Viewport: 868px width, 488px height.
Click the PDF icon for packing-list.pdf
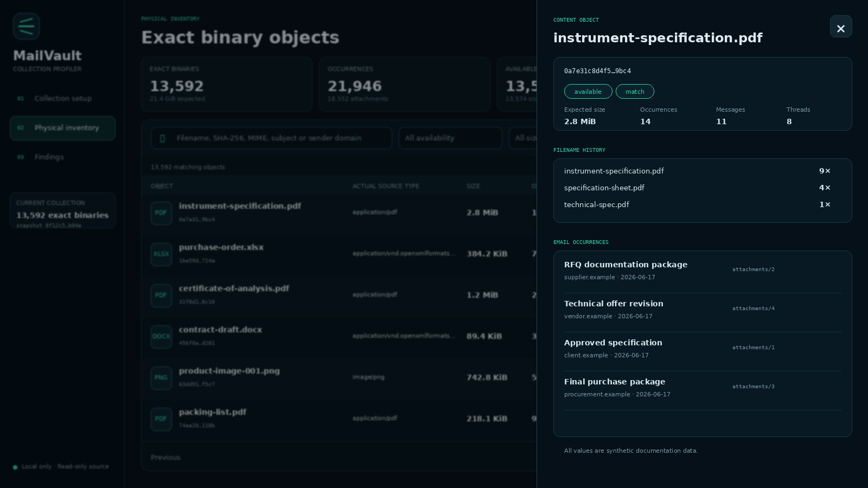click(x=161, y=419)
